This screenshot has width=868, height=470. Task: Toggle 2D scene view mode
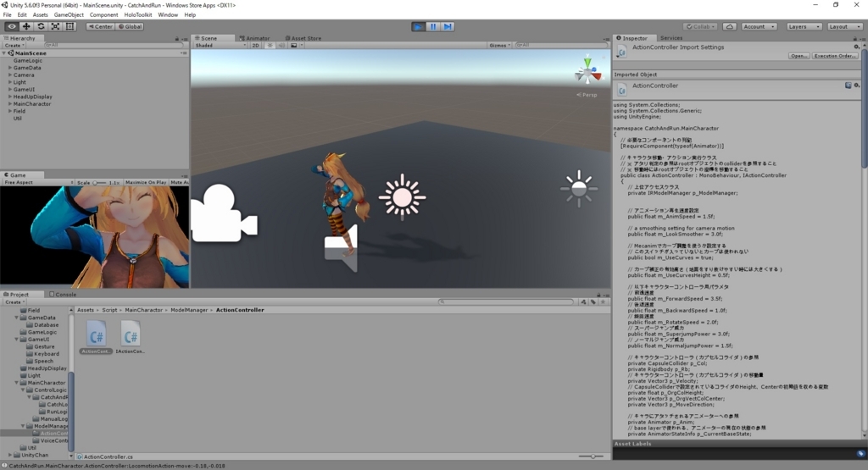[255, 46]
